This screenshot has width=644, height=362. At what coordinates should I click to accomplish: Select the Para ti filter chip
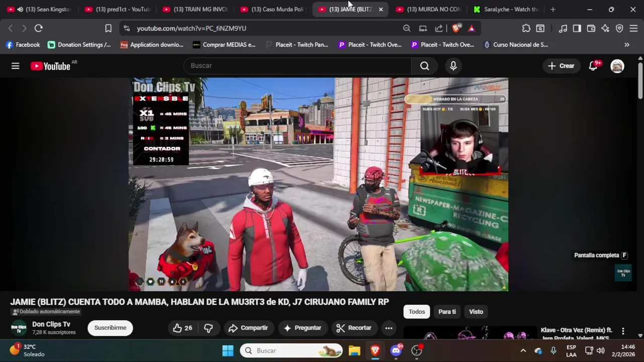pos(447,312)
